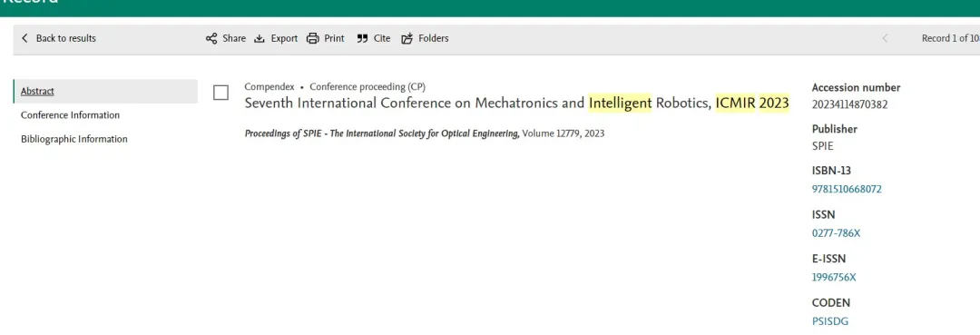Click the Folders label
Image resolution: width=980 pixels, height=335 pixels.
click(434, 38)
